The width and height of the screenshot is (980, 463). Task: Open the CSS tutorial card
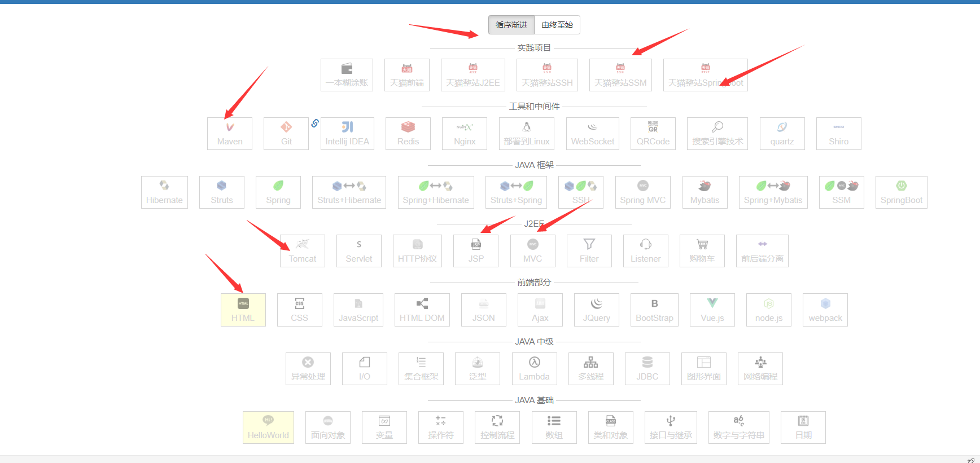[x=300, y=310]
